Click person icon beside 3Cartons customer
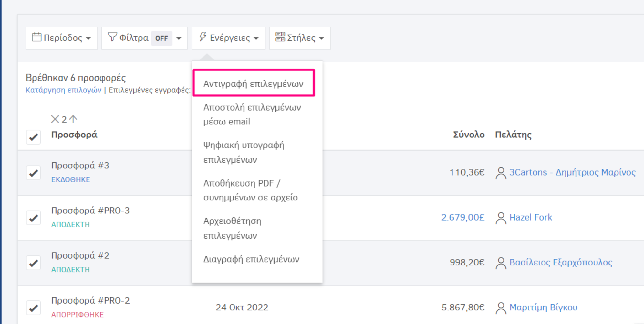Image resolution: width=644 pixels, height=324 pixels. [501, 173]
